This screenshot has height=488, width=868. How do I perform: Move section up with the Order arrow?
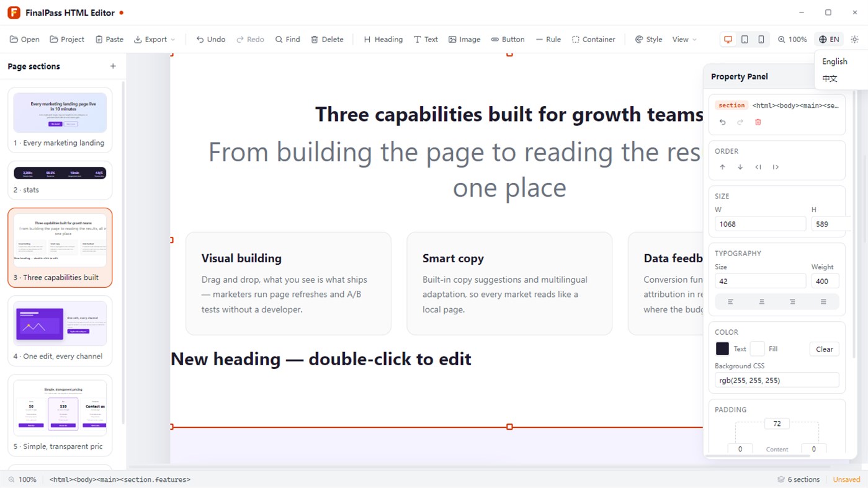[722, 167]
